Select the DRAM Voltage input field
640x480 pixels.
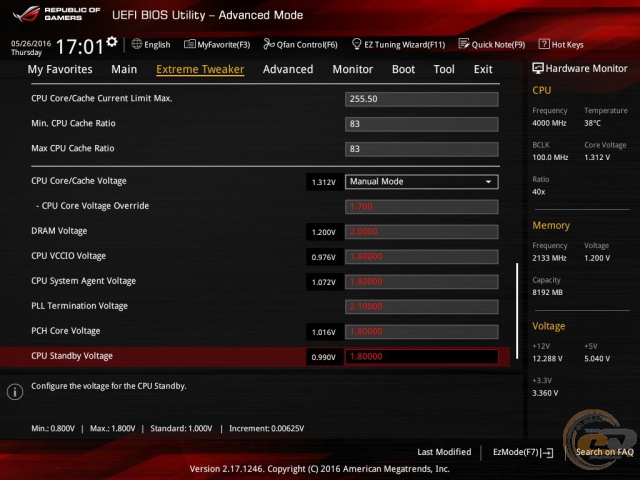(421, 231)
